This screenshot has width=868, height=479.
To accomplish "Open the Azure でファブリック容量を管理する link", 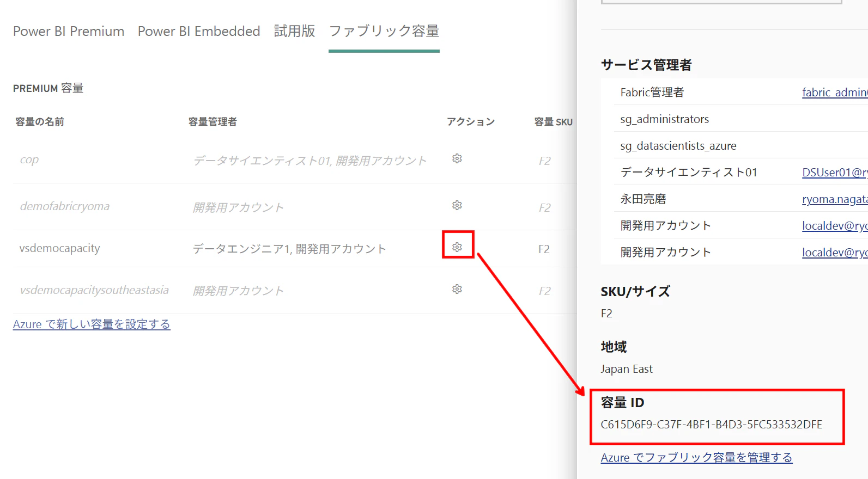I will coord(696,458).
